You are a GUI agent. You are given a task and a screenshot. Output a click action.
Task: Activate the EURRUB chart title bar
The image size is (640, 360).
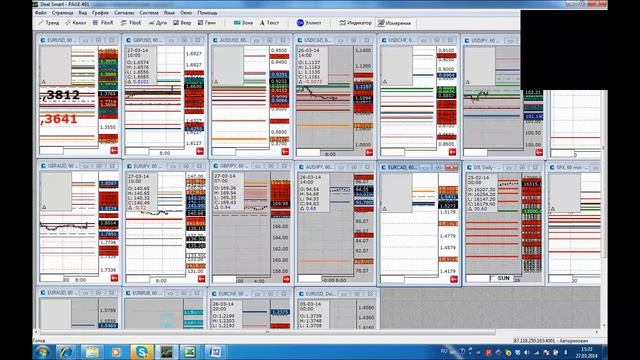click(x=164, y=293)
